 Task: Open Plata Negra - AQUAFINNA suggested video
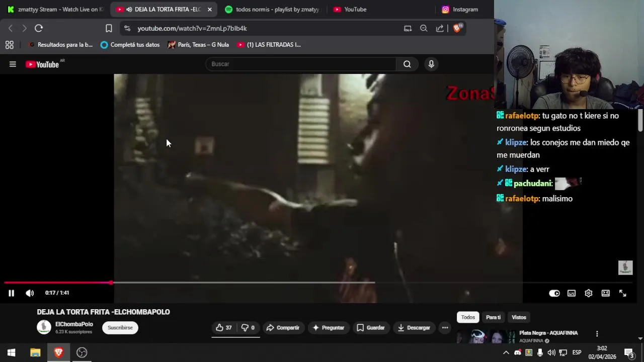tap(548, 333)
